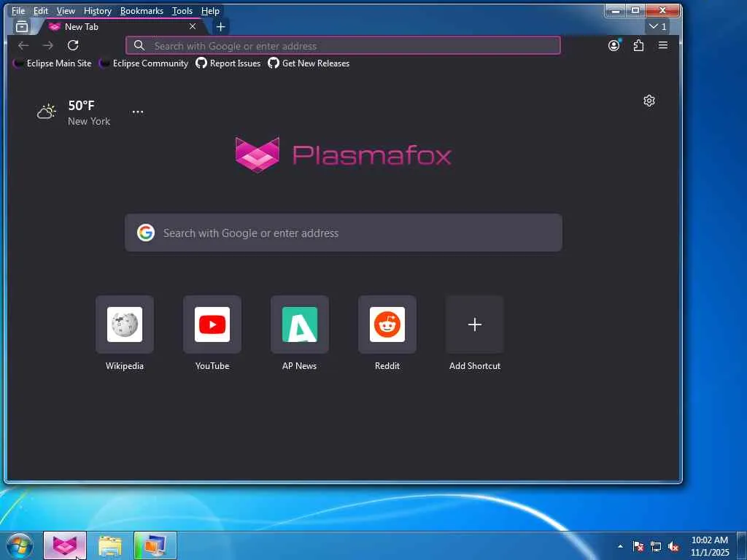Open the extensions puzzle icon
This screenshot has height=560, width=747.
(x=638, y=45)
